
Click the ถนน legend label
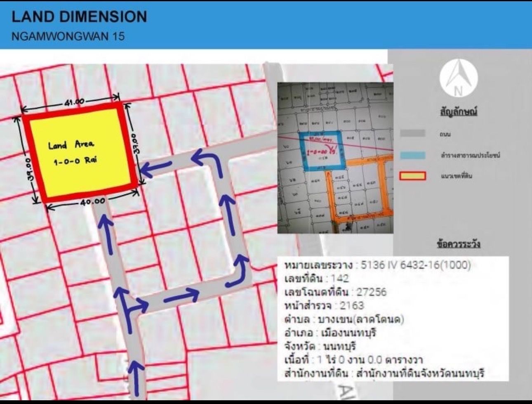click(x=445, y=134)
